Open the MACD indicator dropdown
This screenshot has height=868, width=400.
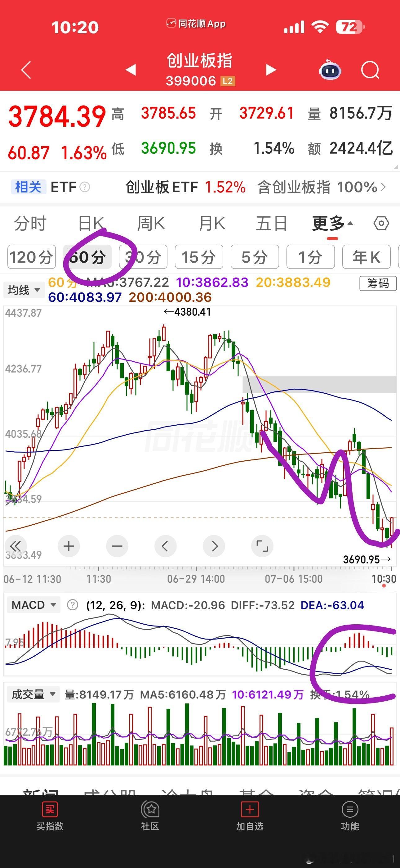(34, 605)
